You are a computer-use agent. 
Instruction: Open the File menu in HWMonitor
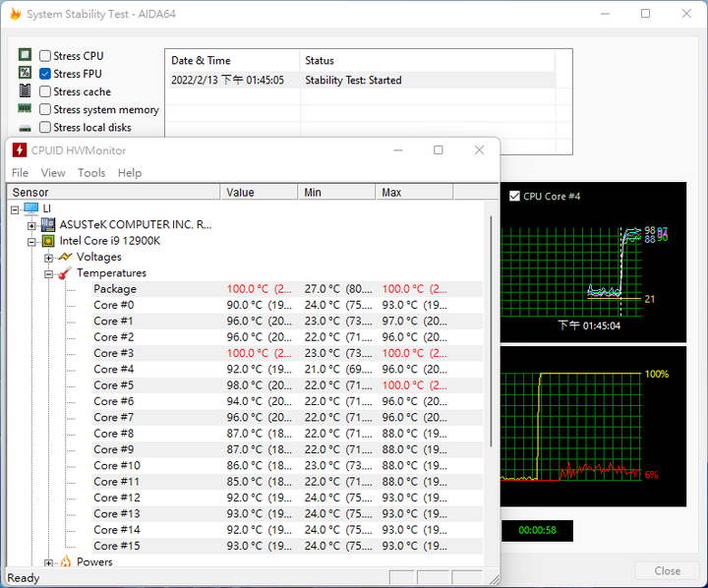coord(20,172)
